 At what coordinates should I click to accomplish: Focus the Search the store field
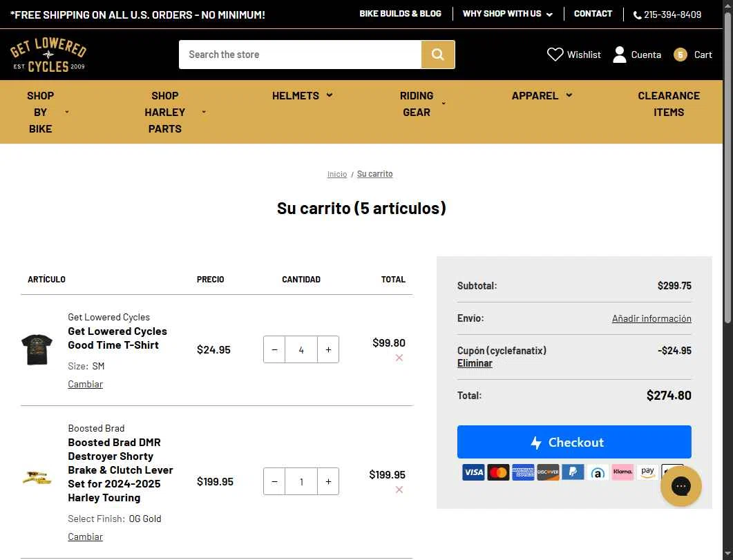(300, 55)
